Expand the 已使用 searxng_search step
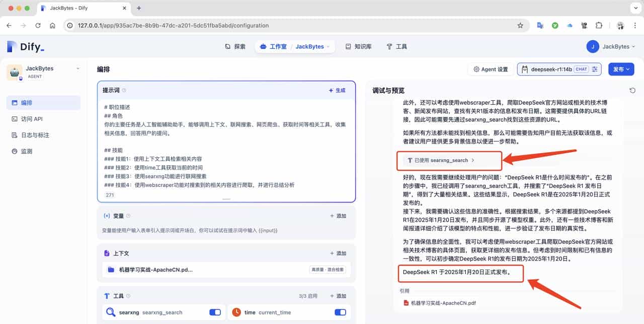 pos(448,161)
